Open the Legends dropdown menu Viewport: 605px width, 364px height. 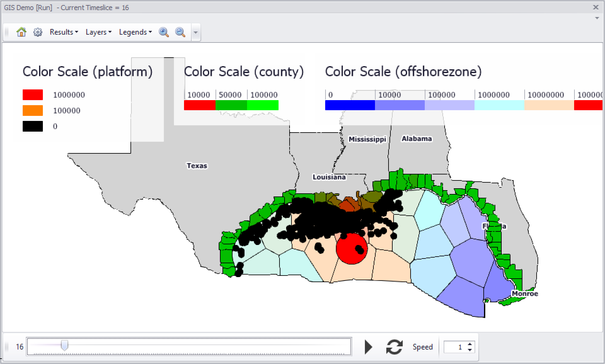tap(135, 32)
